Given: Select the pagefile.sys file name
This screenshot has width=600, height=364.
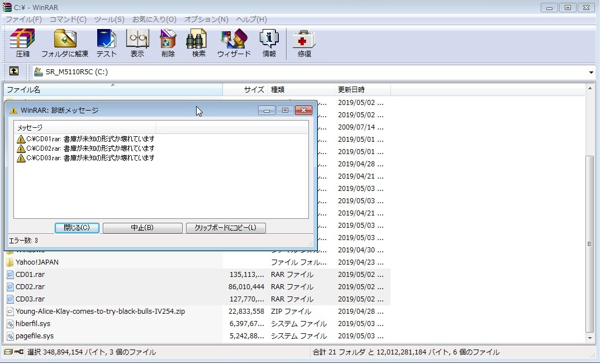Looking at the screenshot, I should pyautogui.click(x=35, y=336).
